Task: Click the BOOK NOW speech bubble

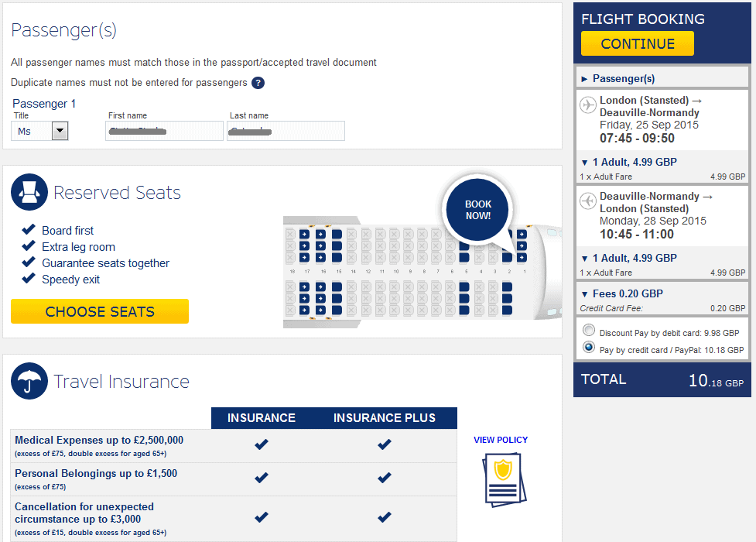Action: click(477, 210)
